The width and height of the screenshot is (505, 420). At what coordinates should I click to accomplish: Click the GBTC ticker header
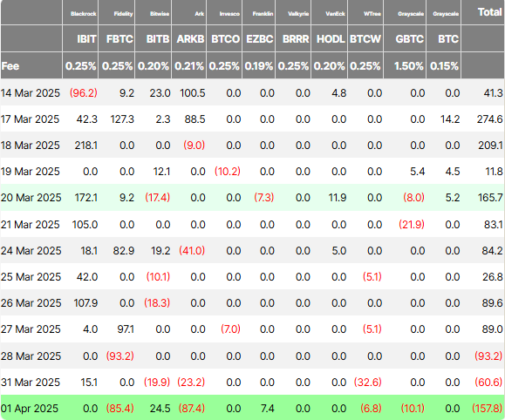coord(409,39)
